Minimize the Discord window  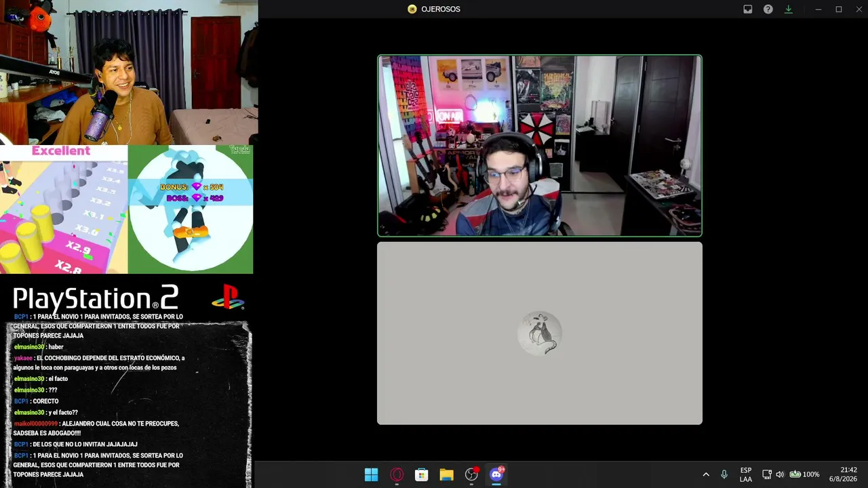[818, 9]
